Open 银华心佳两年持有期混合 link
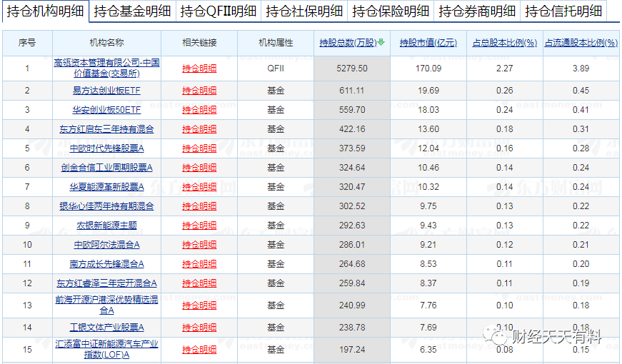 point(106,206)
